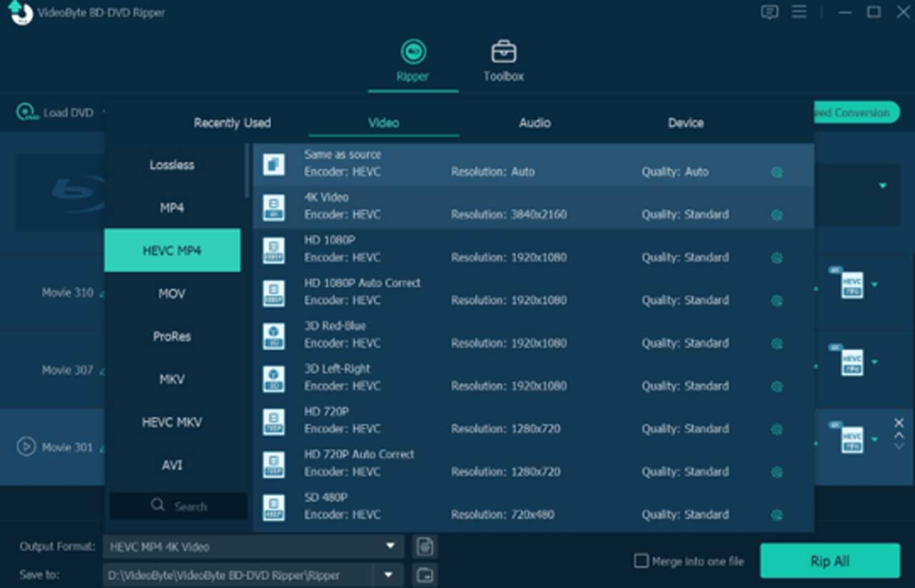Expand the Save to path dropdown
The width and height of the screenshot is (915, 588).
(x=389, y=574)
